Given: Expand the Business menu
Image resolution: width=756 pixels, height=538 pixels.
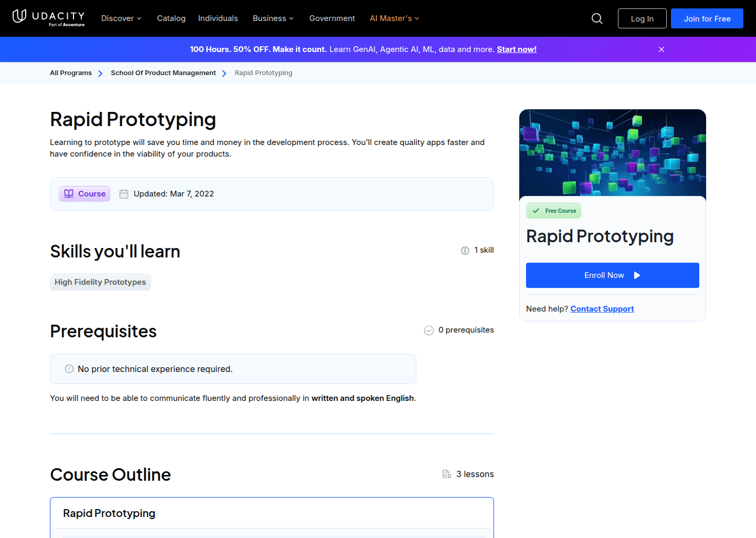Looking at the screenshot, I should click(x=273, y=18).
